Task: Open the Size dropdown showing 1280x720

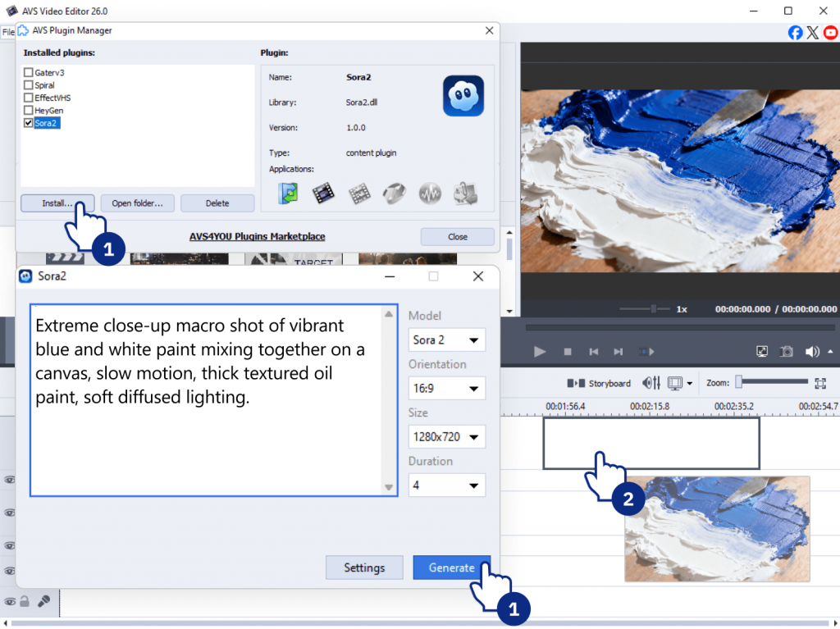Action: tap(447, 436)
